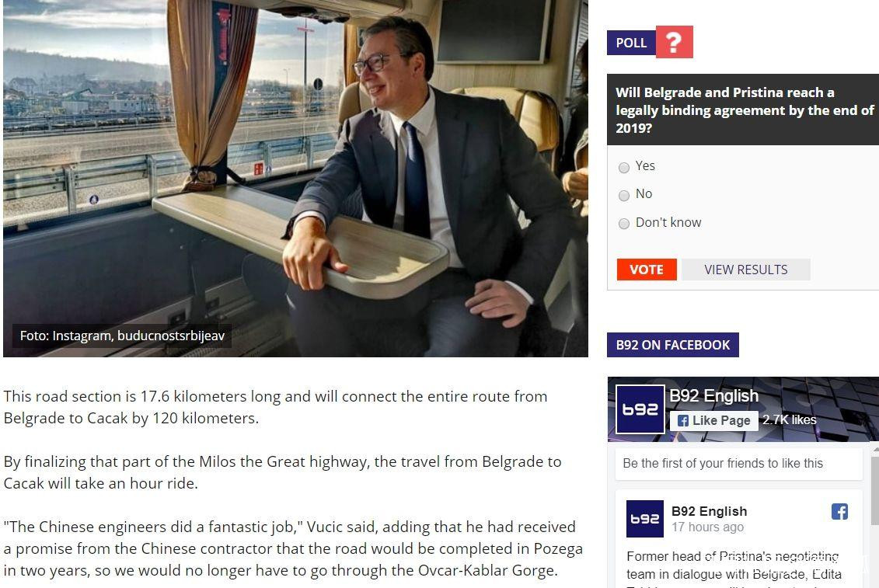The width and height of the screenshot is (879, 588).
Task: Click the Facebook Like Page button
Action: pyautogui.click(x=713, y=420)
